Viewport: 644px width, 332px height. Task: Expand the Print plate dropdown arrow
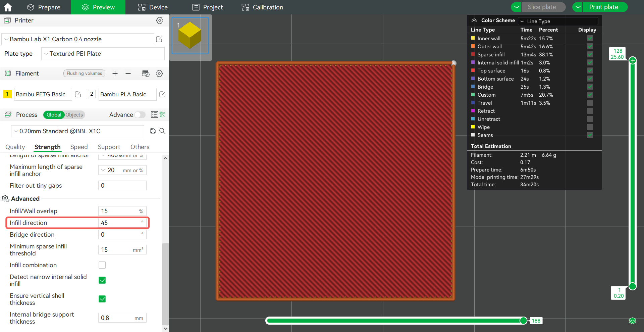tap(578, 7)
